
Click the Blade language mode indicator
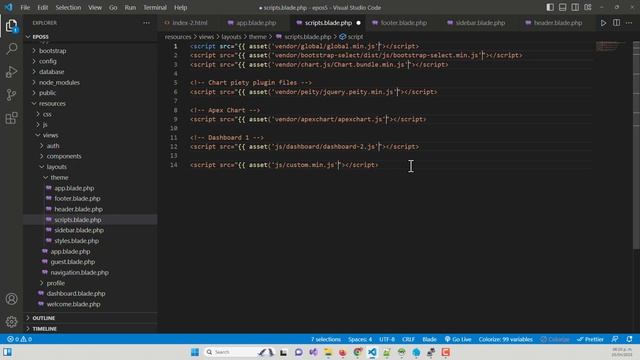(429, 339)
